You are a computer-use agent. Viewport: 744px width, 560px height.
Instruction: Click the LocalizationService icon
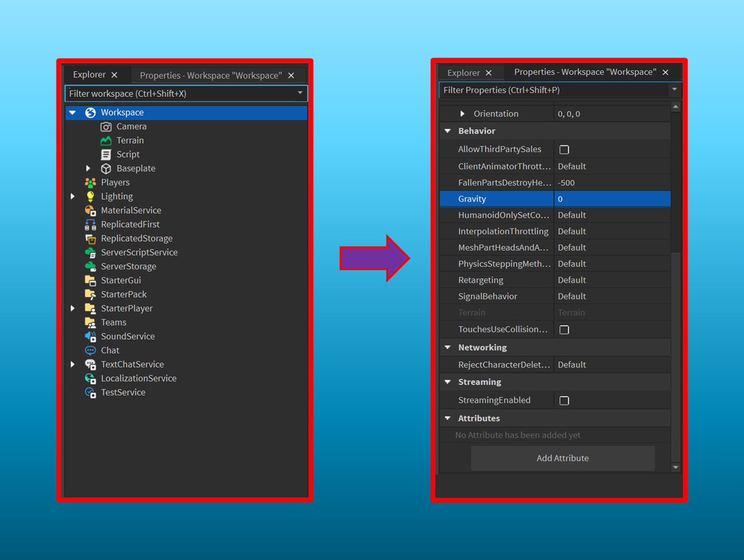coord(91,378)
